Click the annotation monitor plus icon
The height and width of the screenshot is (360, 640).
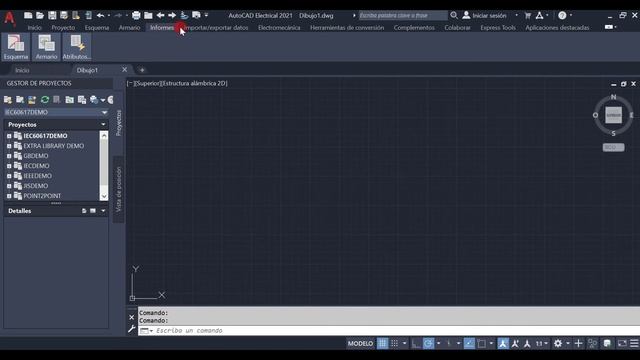pos(578,344)
